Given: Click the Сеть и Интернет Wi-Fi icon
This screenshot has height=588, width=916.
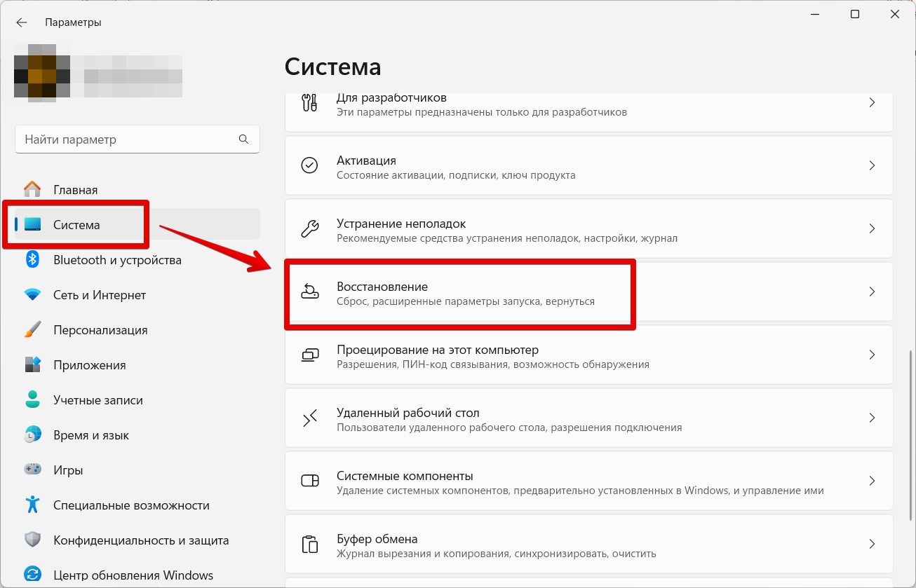Looking at the screenshot, I should pos(32,294).
